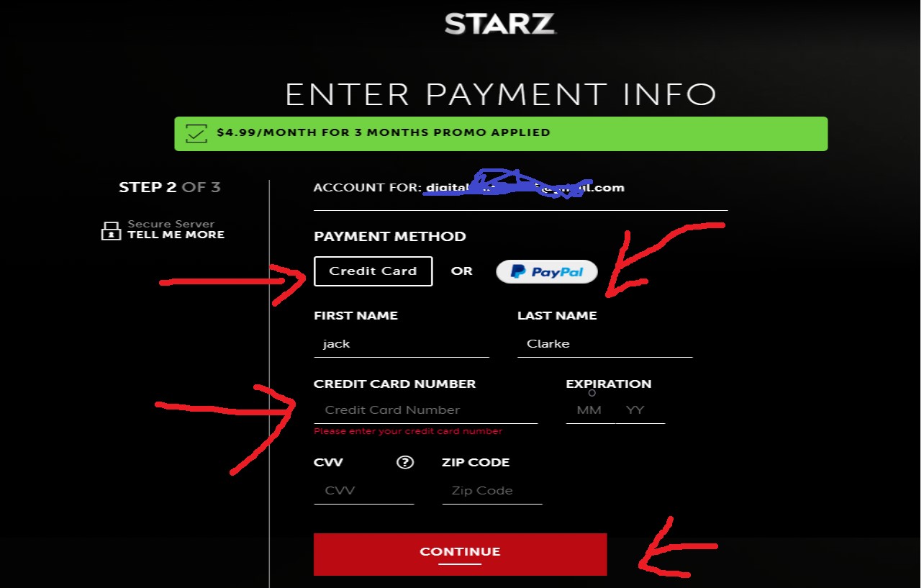
Task: Click the CVV input field
Action: pyautogui.click(x=364, y=491)
